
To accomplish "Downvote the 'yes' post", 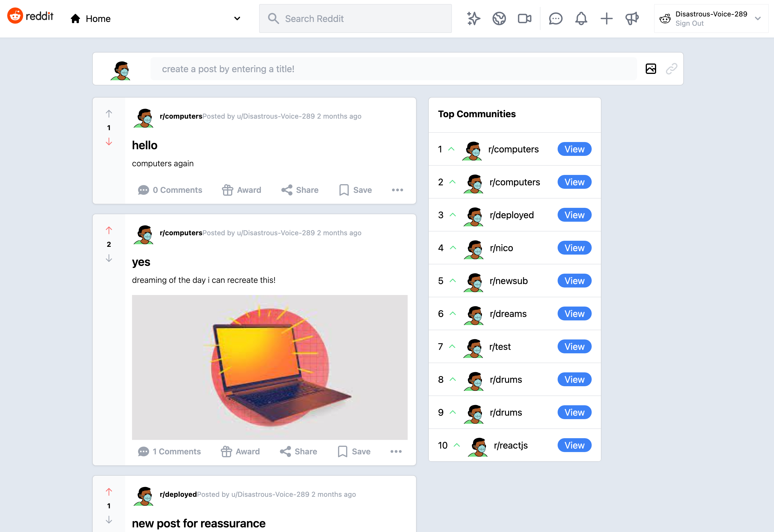I will click(x=109, y=258).
